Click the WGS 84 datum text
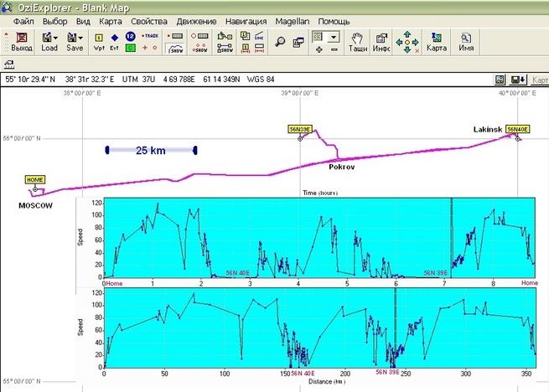The image size is (549, 392). point(261,80)
